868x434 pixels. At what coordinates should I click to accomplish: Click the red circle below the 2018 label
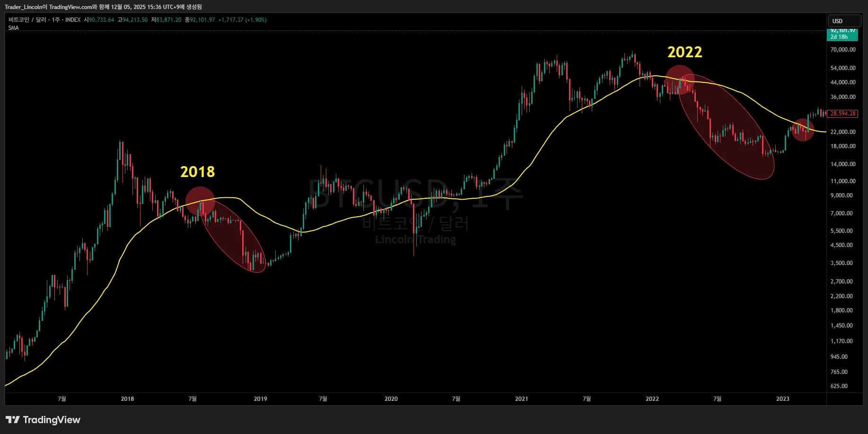click(200, 201)
